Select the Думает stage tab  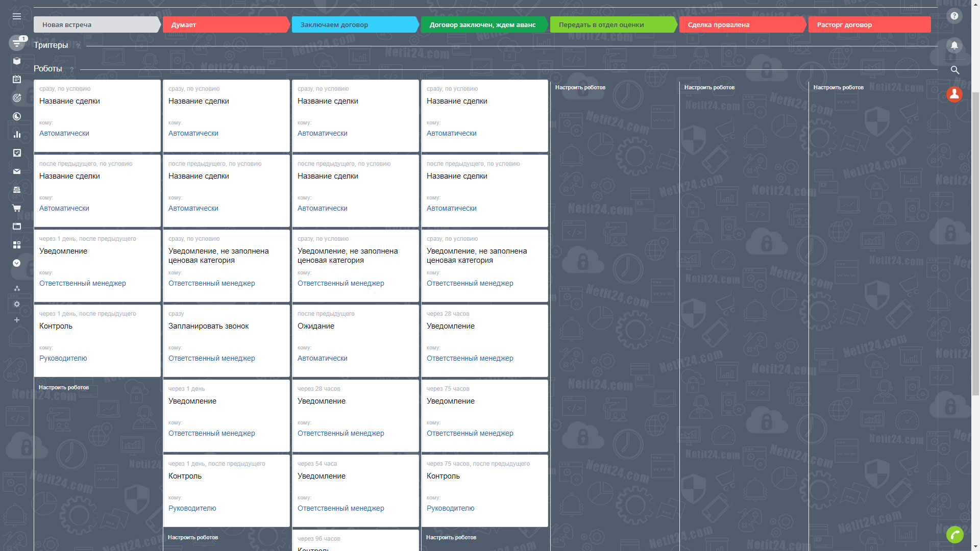[226, 24]
